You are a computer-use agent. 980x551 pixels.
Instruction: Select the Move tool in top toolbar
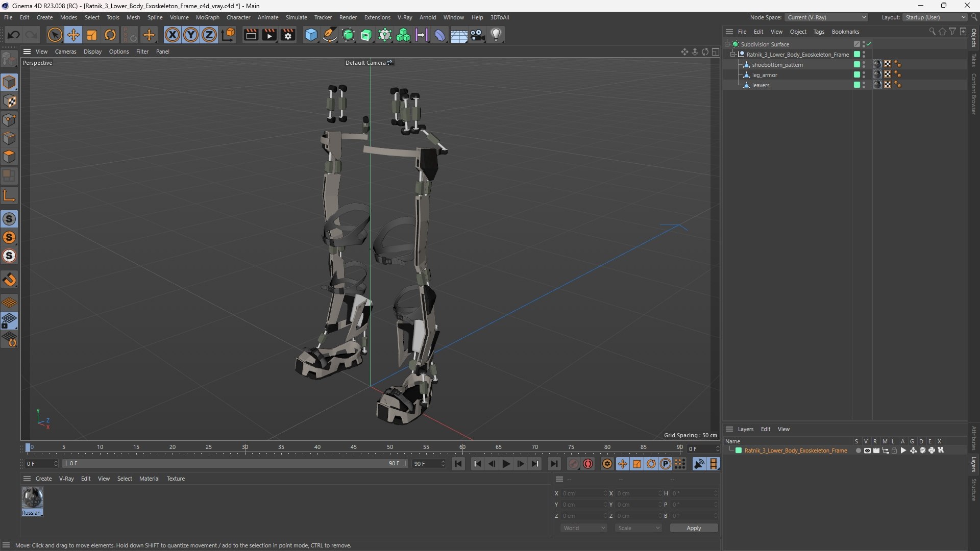(x=73, y=35)
